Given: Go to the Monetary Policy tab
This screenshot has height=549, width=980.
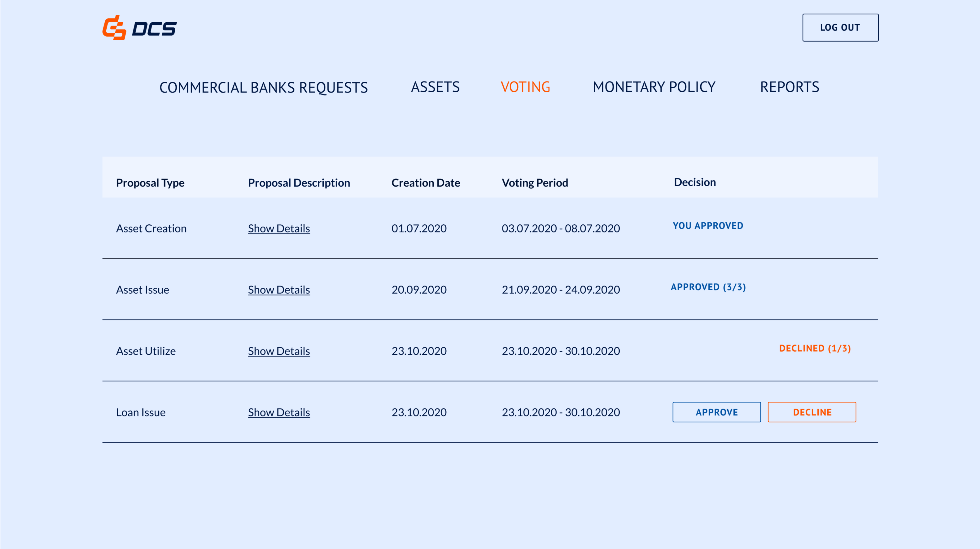Looking at the screenshot, I should [x=654, y=87].
